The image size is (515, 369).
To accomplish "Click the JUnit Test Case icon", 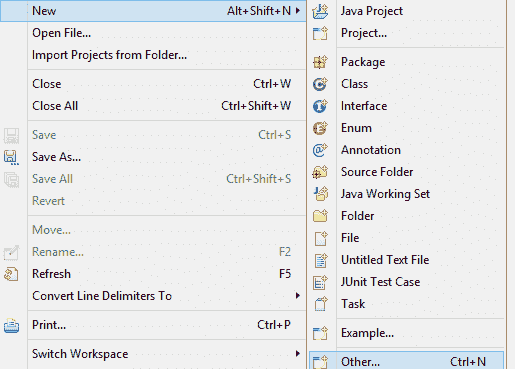I will coord(320,282).
